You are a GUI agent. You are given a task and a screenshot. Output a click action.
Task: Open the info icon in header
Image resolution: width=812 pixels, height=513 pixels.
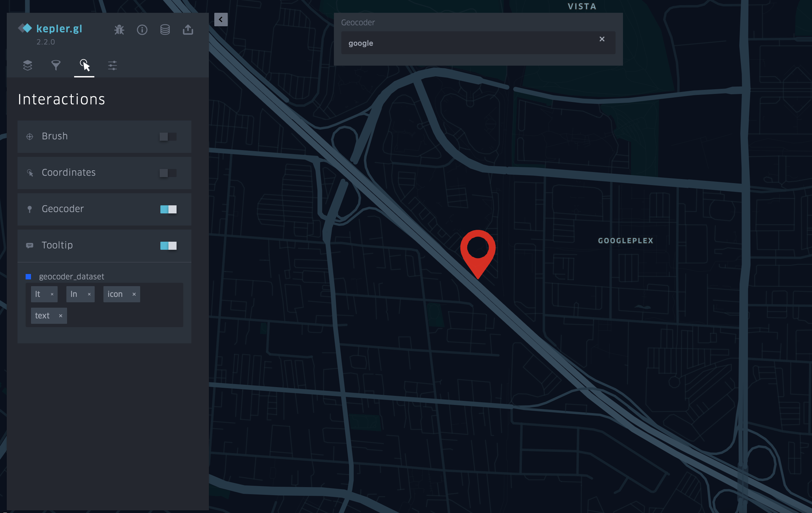point(142,30)
